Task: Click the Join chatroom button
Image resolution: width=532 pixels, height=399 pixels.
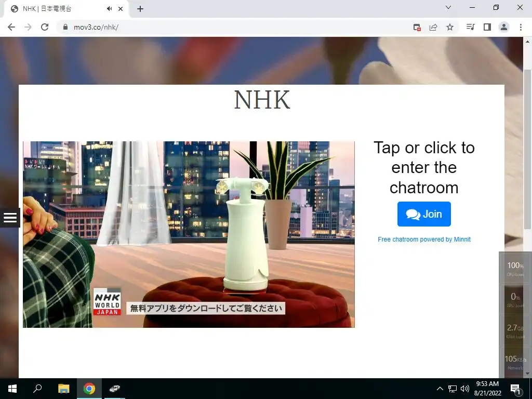Action: tap(424, 214)
